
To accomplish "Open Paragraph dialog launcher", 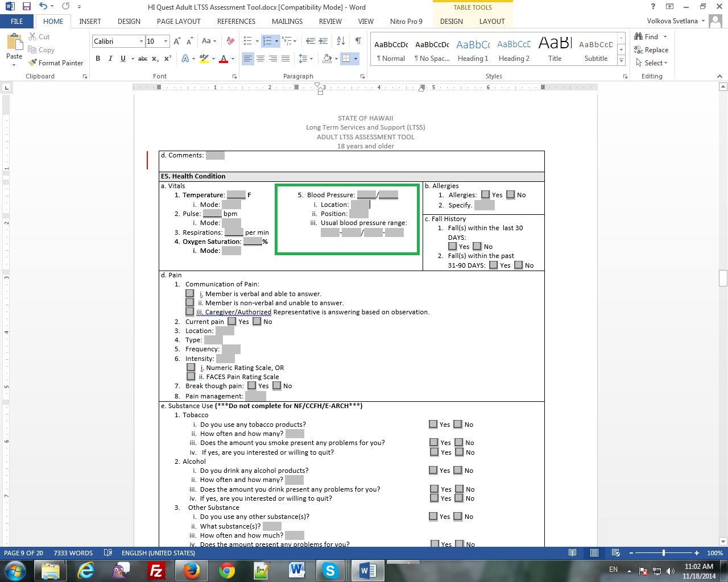I will pyautogui.click(x=362, y=76).
